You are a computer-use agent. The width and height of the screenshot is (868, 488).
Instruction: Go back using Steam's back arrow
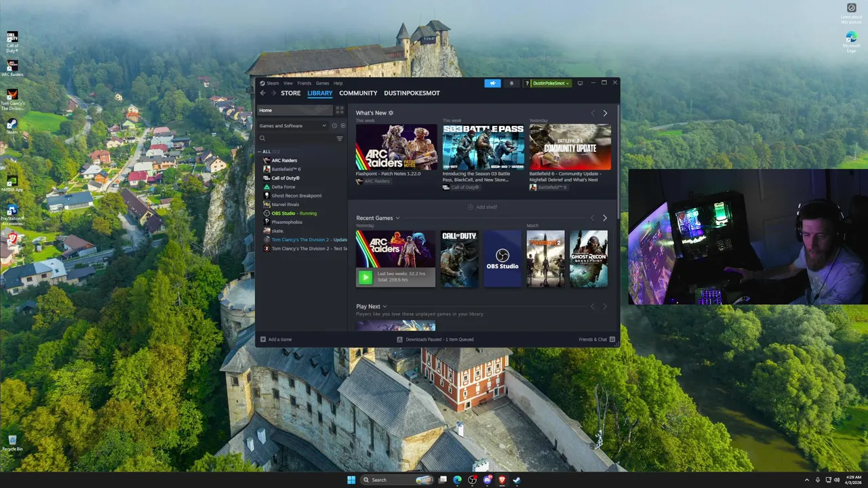tap(262, 93)
